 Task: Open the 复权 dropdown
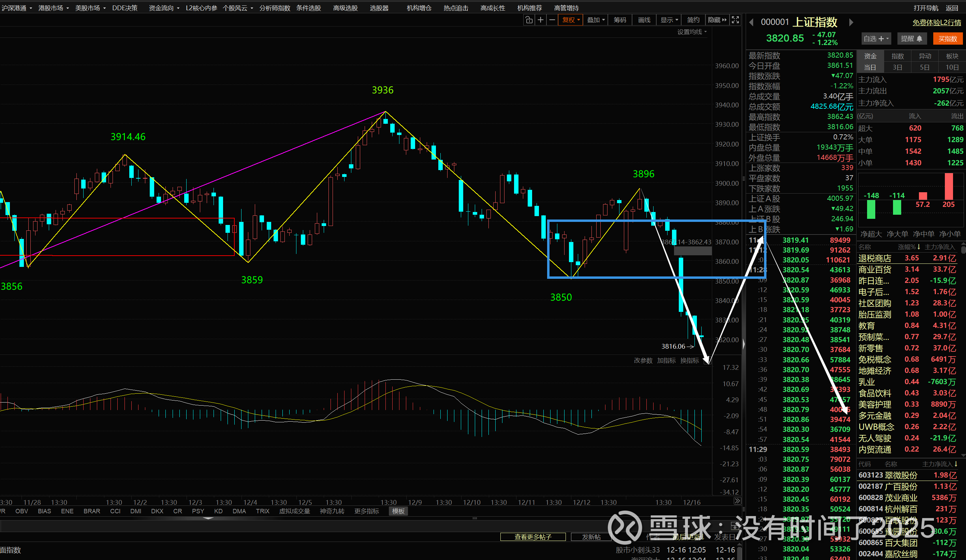click(x=571, y=20)
